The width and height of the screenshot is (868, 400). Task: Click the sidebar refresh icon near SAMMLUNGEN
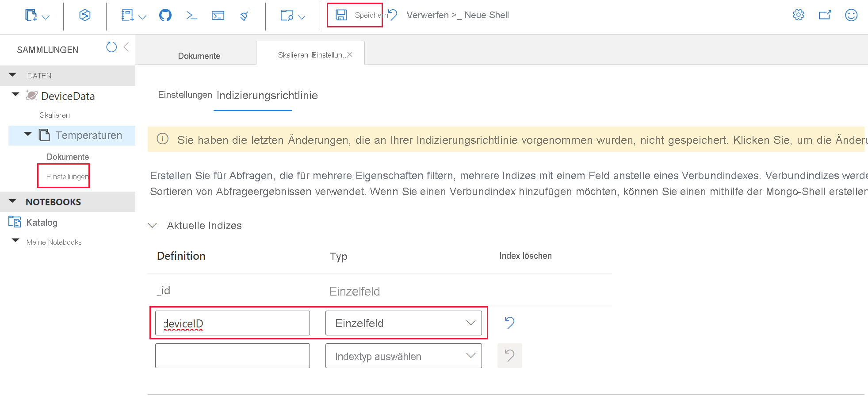click(x=111, y=46)
